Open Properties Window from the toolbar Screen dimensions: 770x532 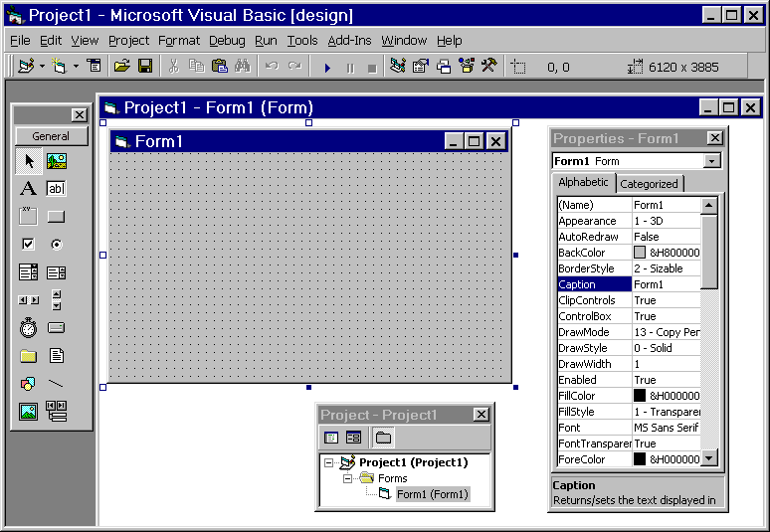tap(421, 66)
